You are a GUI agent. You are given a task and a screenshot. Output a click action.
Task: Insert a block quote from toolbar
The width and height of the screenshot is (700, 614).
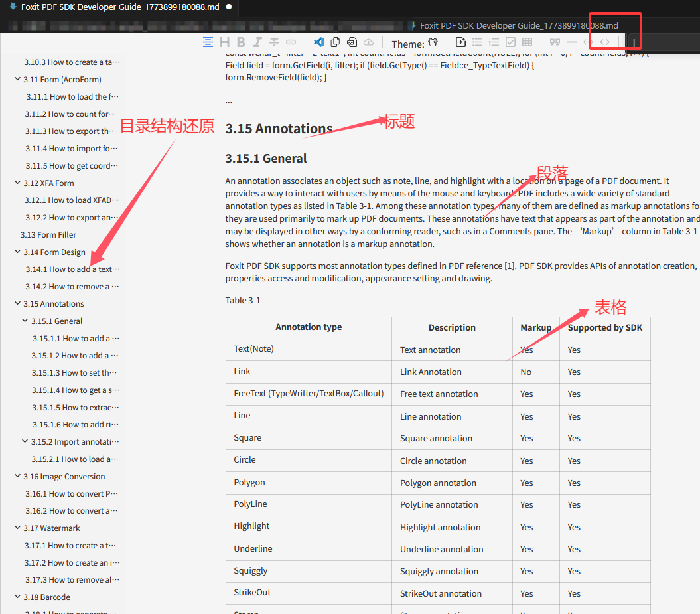tap(555, 42)
